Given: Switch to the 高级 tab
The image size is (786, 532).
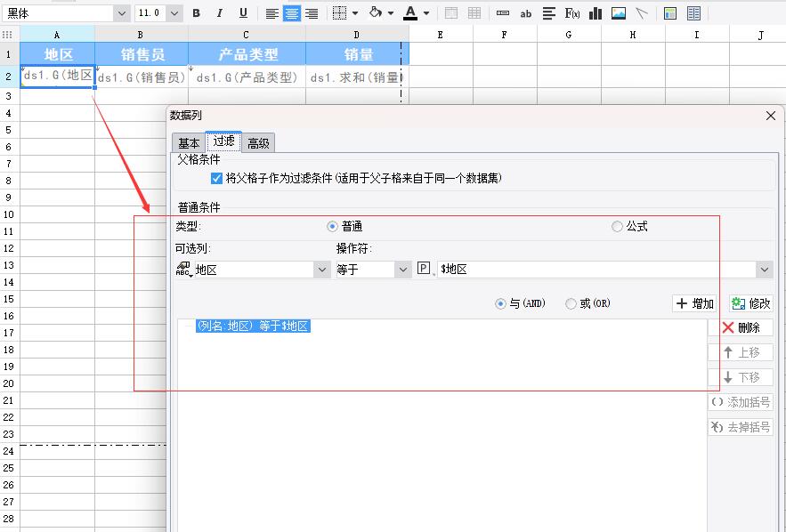Looking at the screenshot, I should tap(258, 143).
